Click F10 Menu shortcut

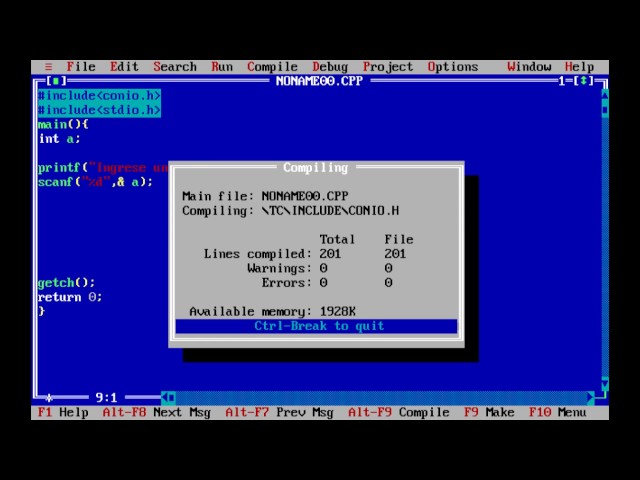(x=558, y=412)
